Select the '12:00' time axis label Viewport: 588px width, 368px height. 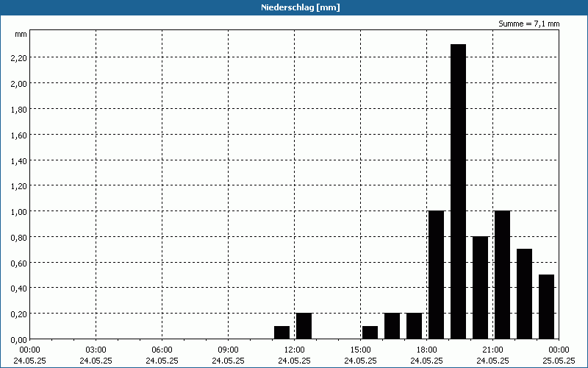(295, 350)
